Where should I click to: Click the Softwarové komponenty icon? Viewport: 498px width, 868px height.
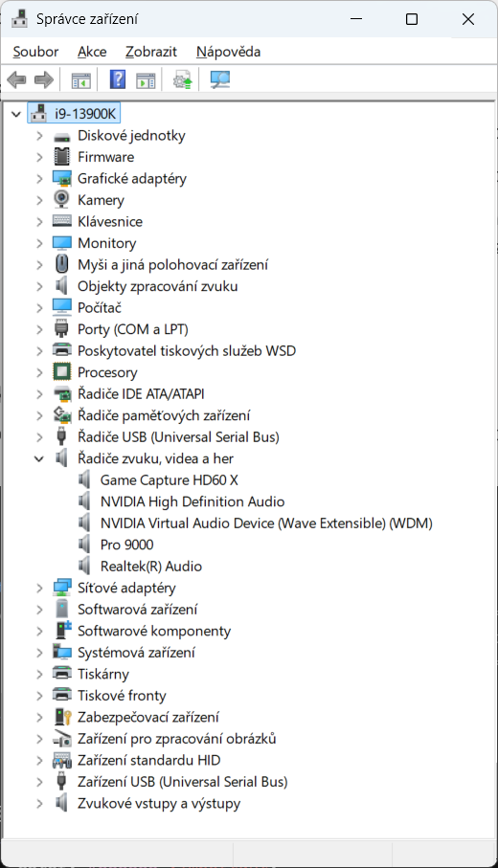[63, 631]
